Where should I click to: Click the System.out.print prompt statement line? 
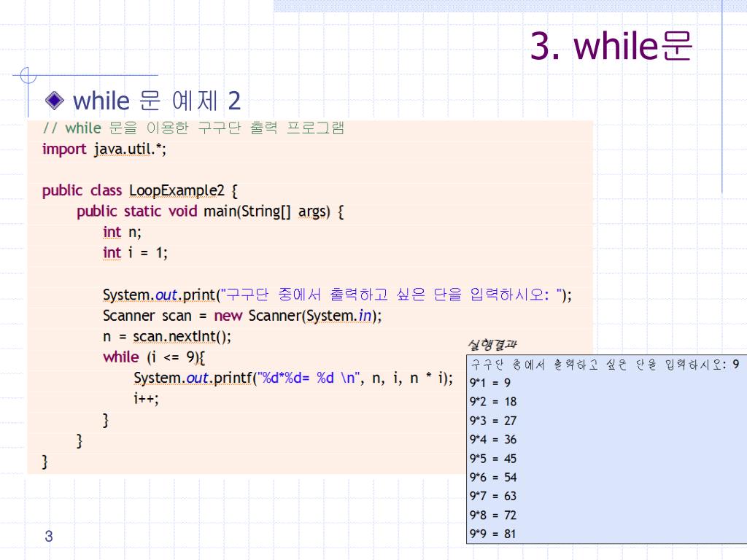click(337, 295)
